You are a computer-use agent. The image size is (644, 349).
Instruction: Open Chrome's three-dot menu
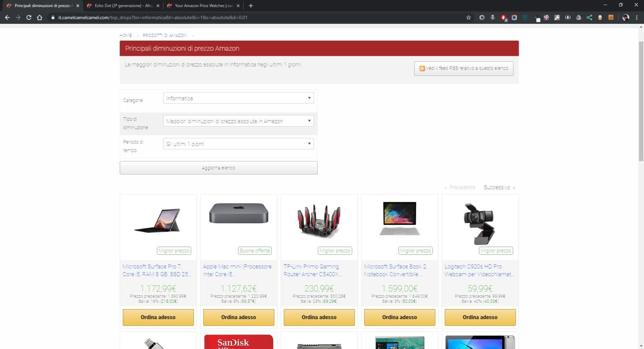point(637,18)
